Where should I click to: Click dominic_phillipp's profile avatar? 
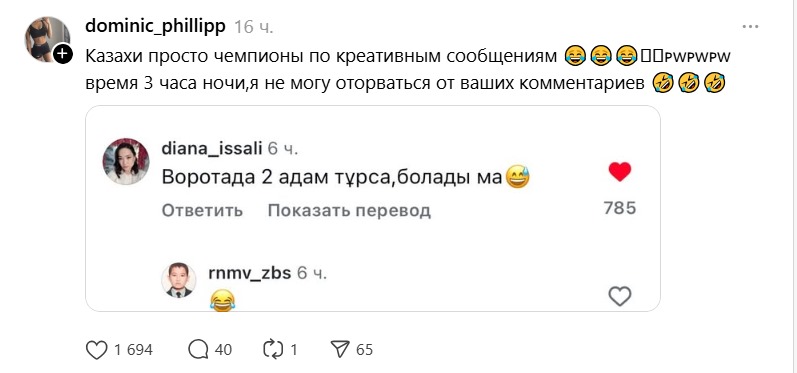(48, 39)
